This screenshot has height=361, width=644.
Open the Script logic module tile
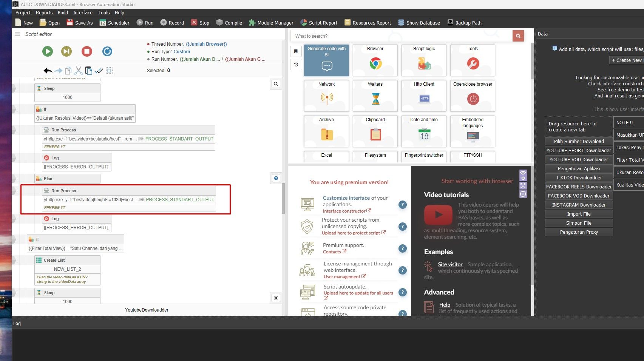[424, 60]
